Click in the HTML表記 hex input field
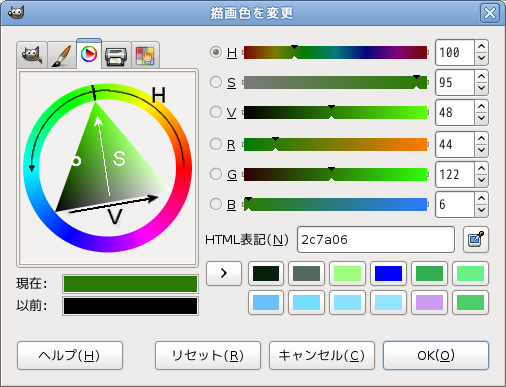 376,239
